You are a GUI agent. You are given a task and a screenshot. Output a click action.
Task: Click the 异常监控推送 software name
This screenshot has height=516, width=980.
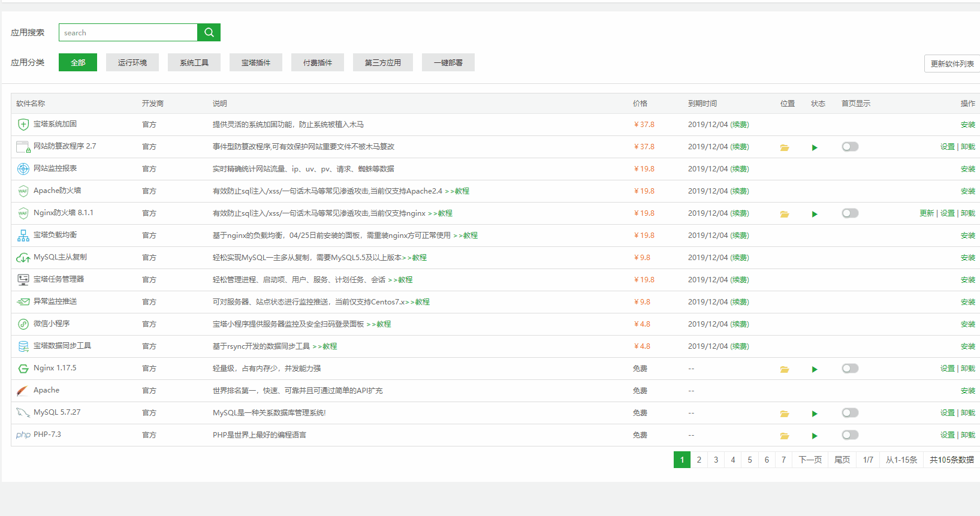click(55, 301)
